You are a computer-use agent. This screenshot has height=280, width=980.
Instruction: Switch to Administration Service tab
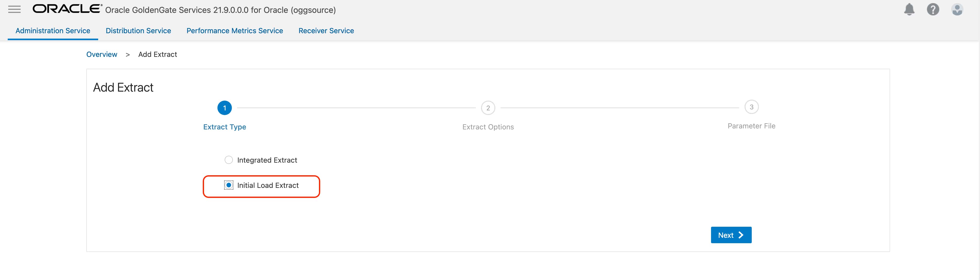[53, 31]
